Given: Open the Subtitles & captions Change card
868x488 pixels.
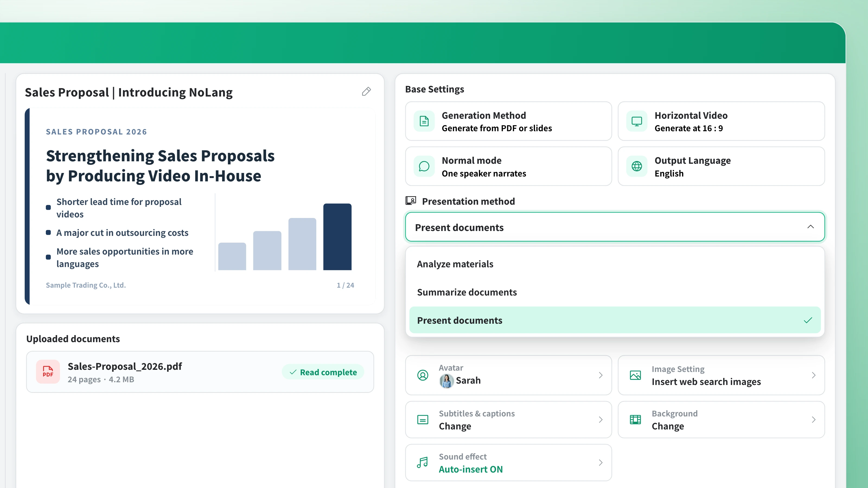Looking at the screenshot, I should (509, 420).
